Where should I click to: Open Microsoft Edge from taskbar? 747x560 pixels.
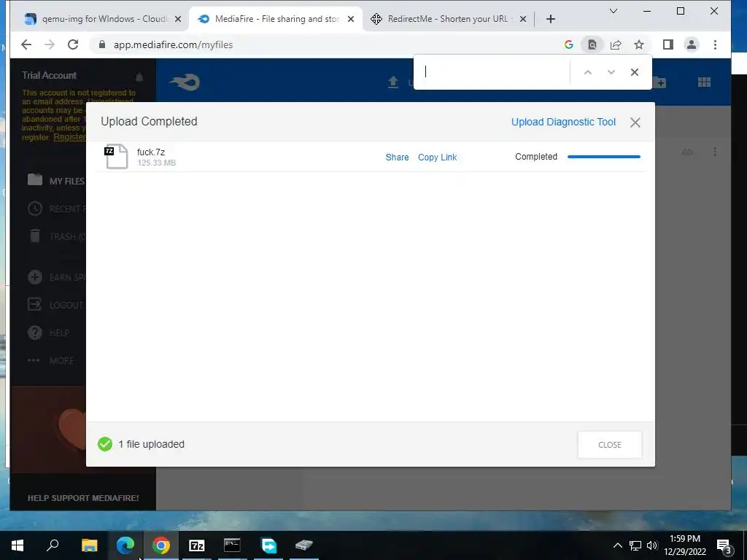click(x=125, y=545)
